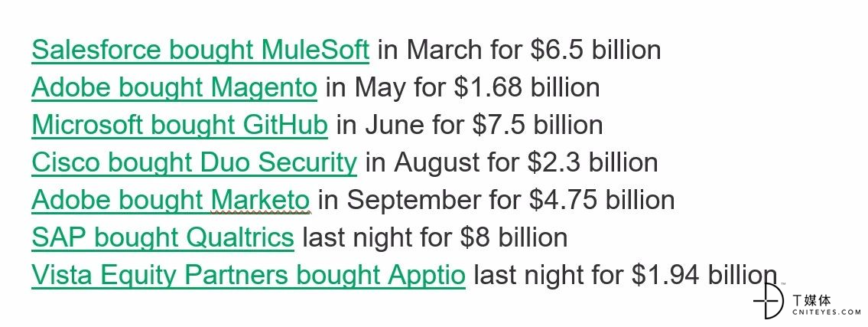The image size is (868, 327).
Task: Place cursor on the $1.68 billion amount
Action: click(527, 87)
